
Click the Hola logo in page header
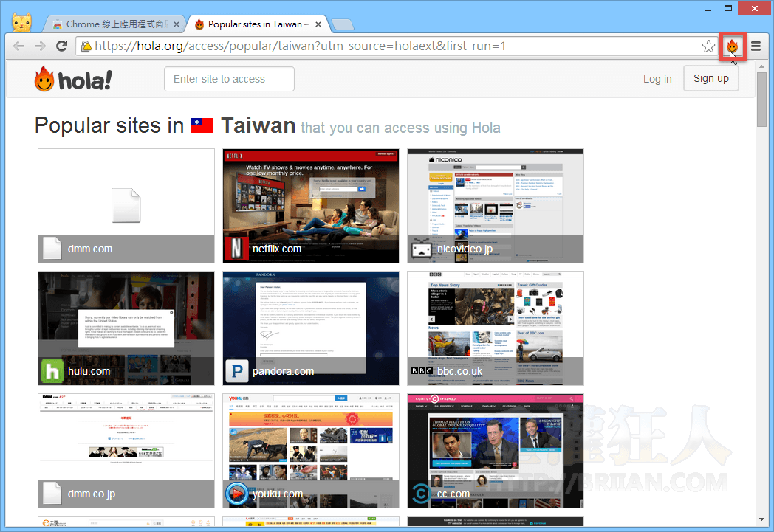click(73, 79)
